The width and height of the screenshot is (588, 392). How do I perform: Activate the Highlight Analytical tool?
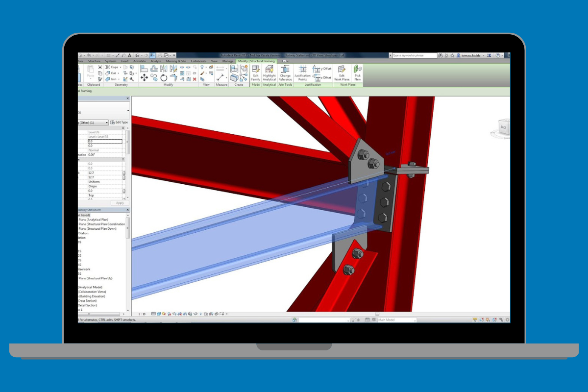(x=269, y=73)
